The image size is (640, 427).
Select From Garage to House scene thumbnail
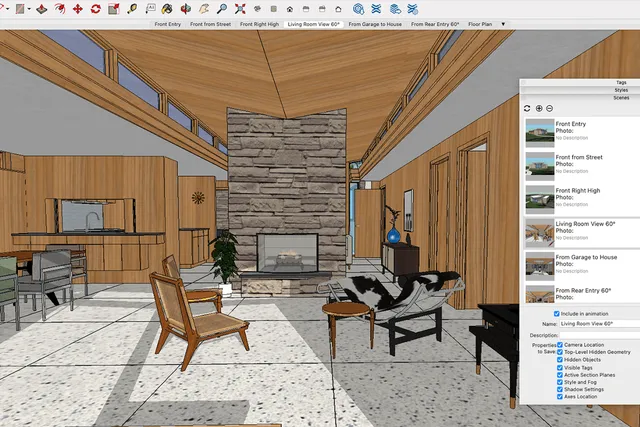540,266
